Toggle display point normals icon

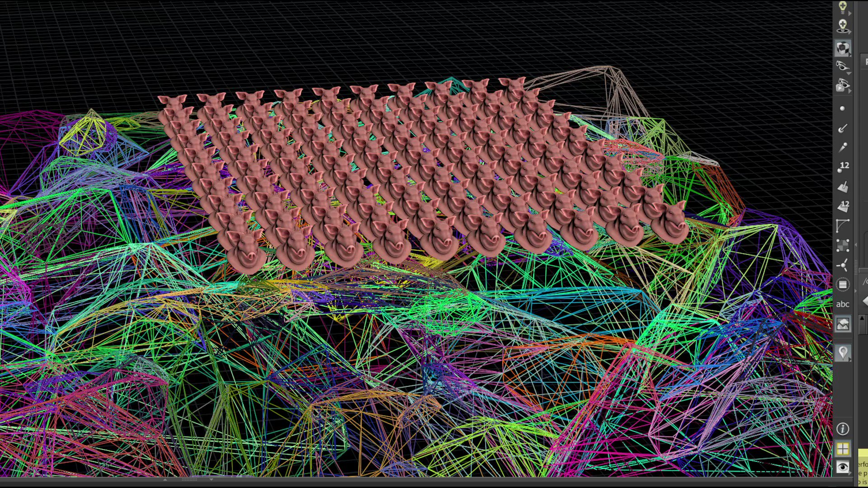(842, 128)
